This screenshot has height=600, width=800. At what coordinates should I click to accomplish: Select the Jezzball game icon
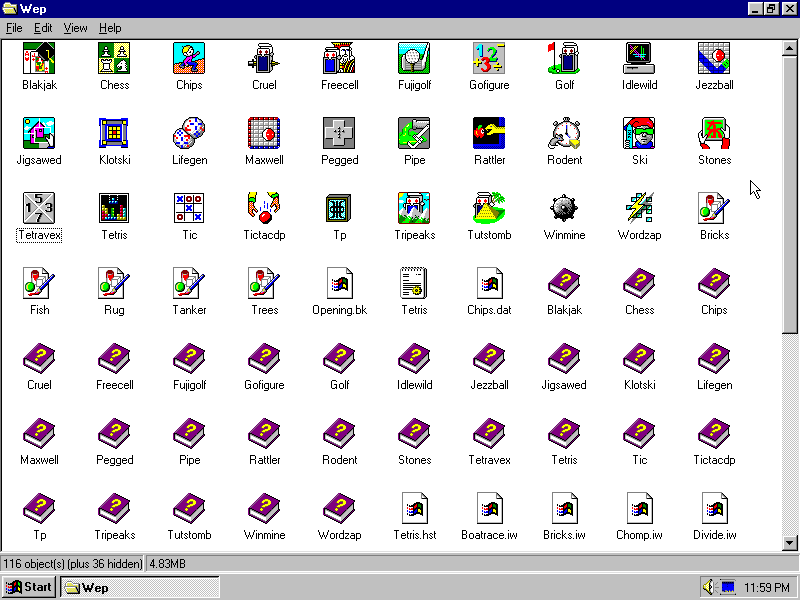714,58
